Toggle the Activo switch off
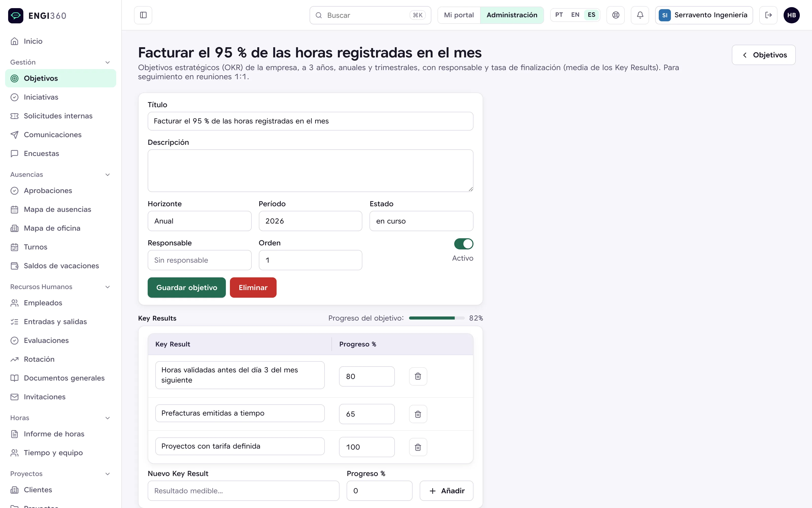The height and width of the screenshot is (508, 812). coord(464,244)
